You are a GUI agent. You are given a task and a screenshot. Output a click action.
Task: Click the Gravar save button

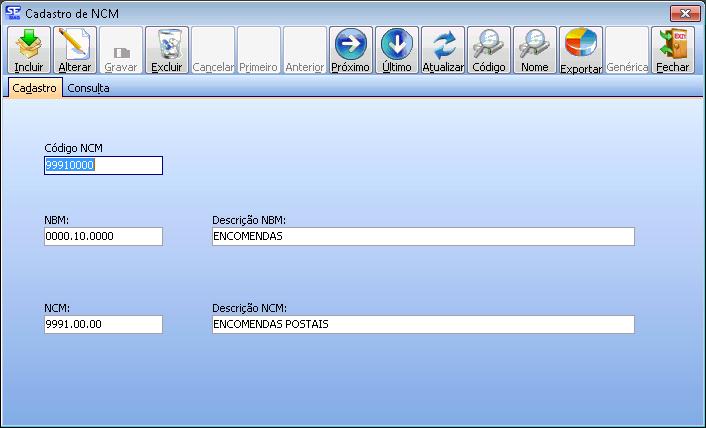(x=121, y=50)
